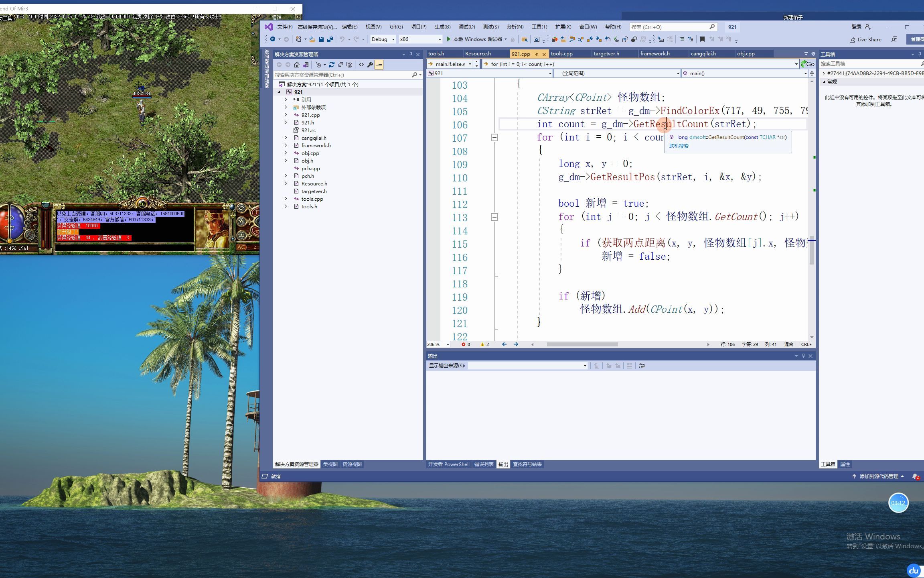Toggle the Preview Selected Items button

(379, 65)
